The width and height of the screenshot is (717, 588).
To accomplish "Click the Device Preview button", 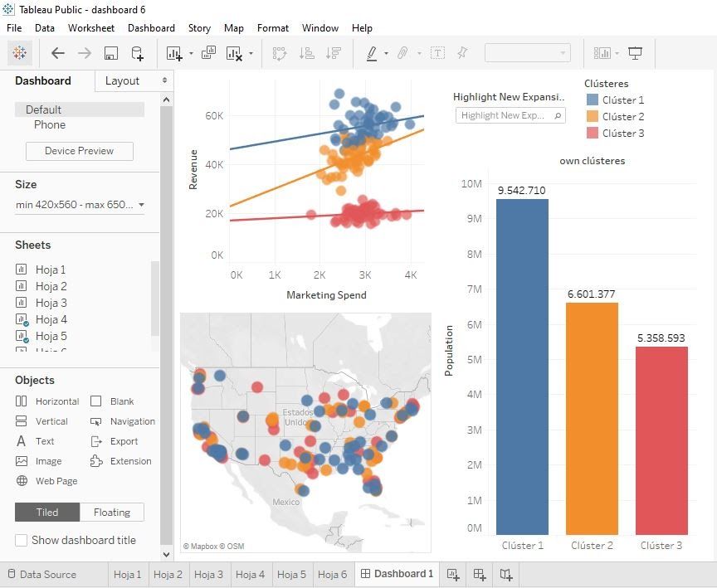I will point(80,151).
